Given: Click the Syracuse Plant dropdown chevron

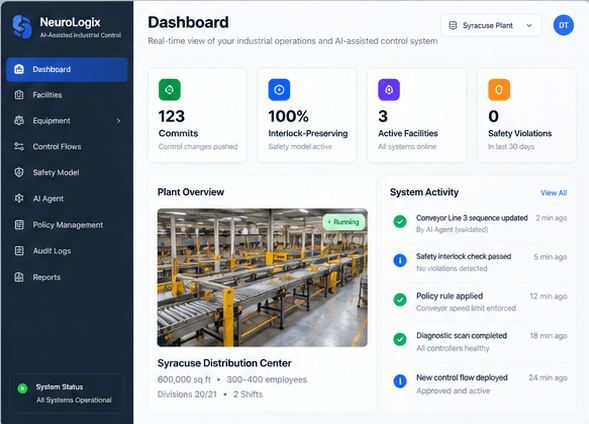Looking at the screenshot, I should point(529,26).
